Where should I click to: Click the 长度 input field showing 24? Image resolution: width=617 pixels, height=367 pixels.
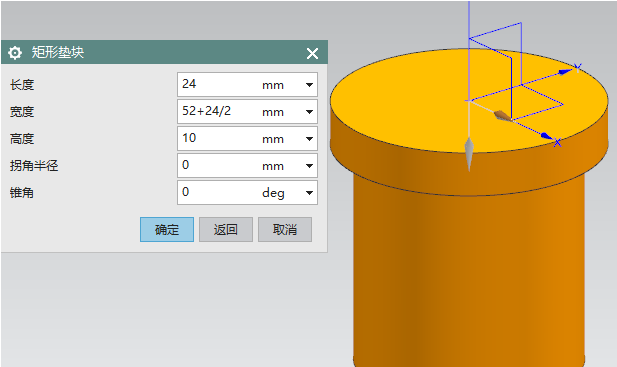247,85
